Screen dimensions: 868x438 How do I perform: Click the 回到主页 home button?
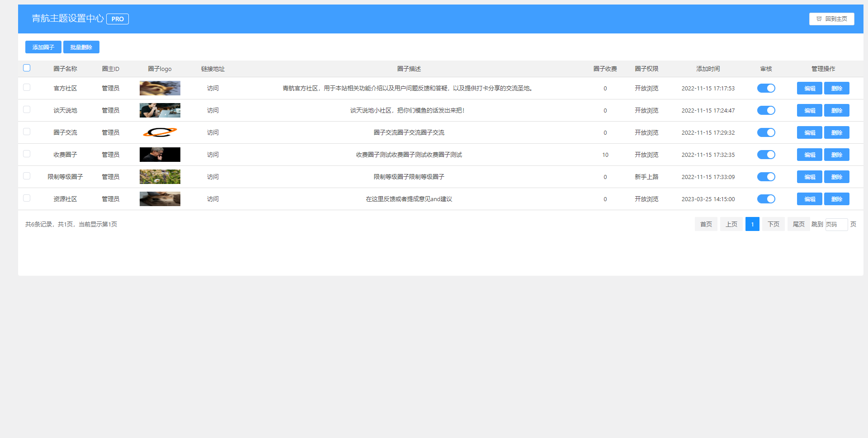point(831,19)
